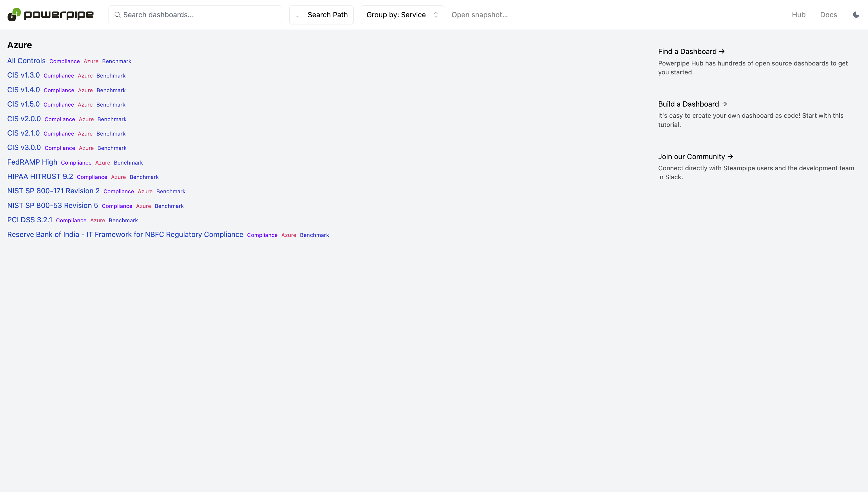
Task: Go to the Hub menu link
Action: pyautogui.click(x=799, y=15)
